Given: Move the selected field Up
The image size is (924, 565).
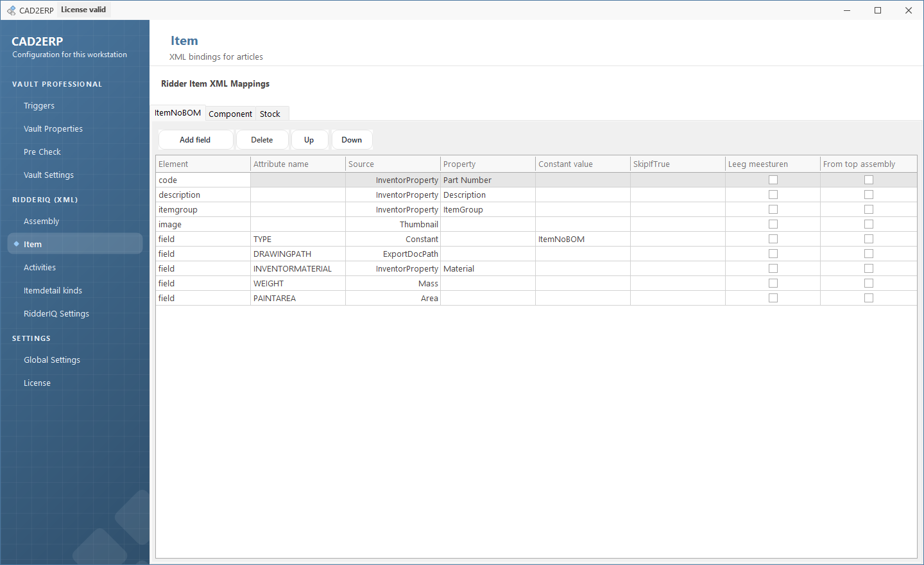Looking at the screenshot, I should click(309, 140).
